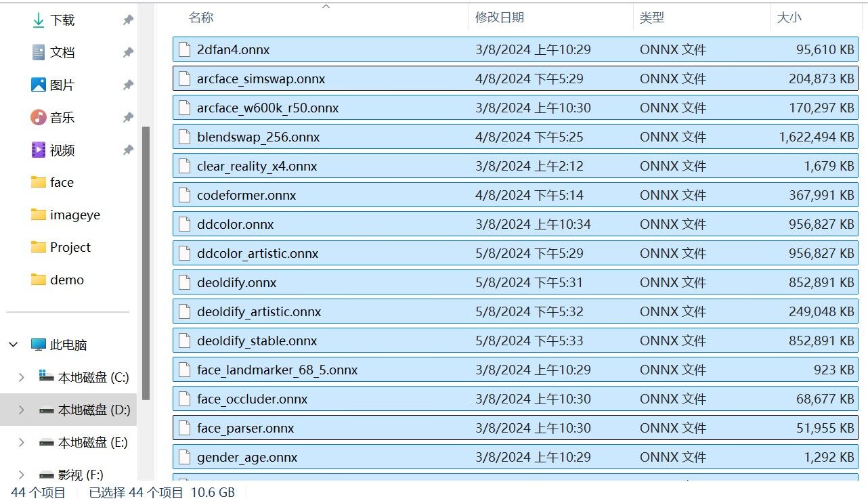Click the blendswap_256.onnx file icon
868x503 pixels.
point(184,137)
